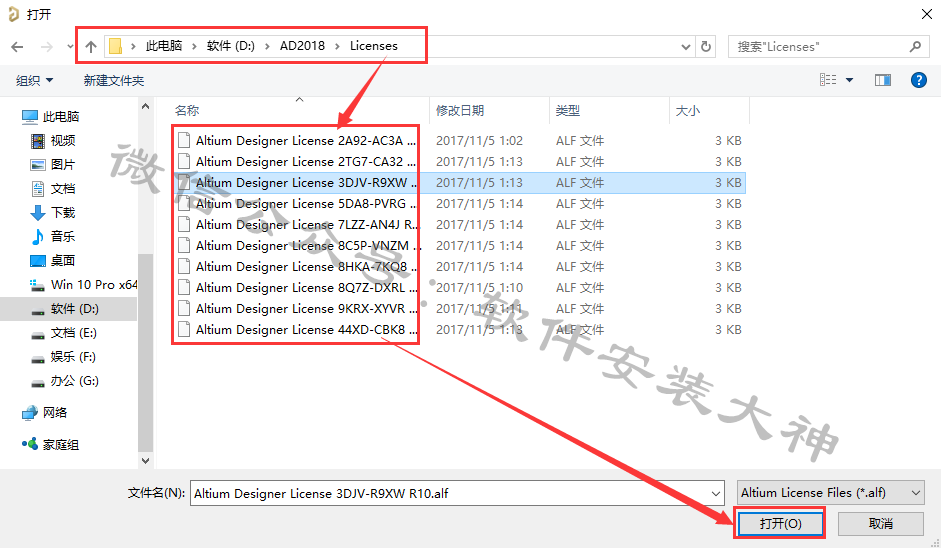Click the folder icon in address bar
This screenshot has height=548, width=941.
click(x=115, y=46)
